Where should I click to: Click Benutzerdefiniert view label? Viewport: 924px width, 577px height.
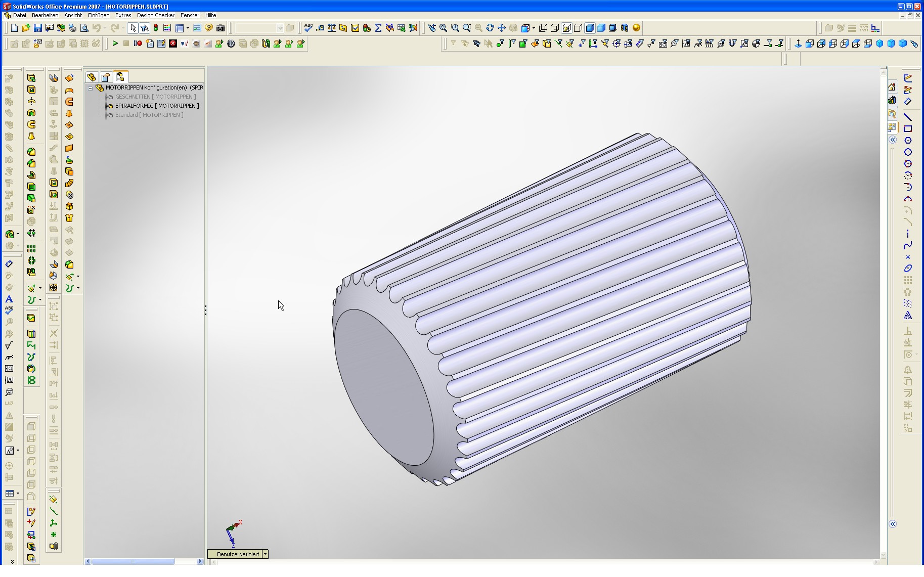pos(238,554)
